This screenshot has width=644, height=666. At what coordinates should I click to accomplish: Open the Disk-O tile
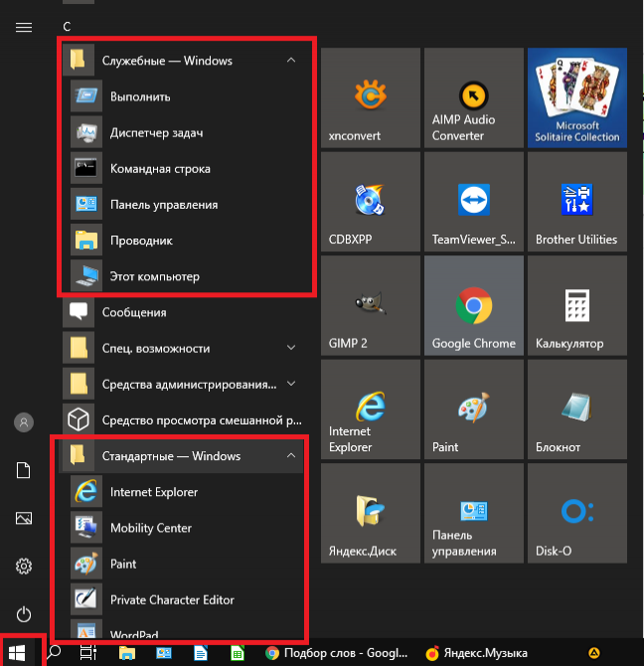pyautogui.click(x=577, y=515)
